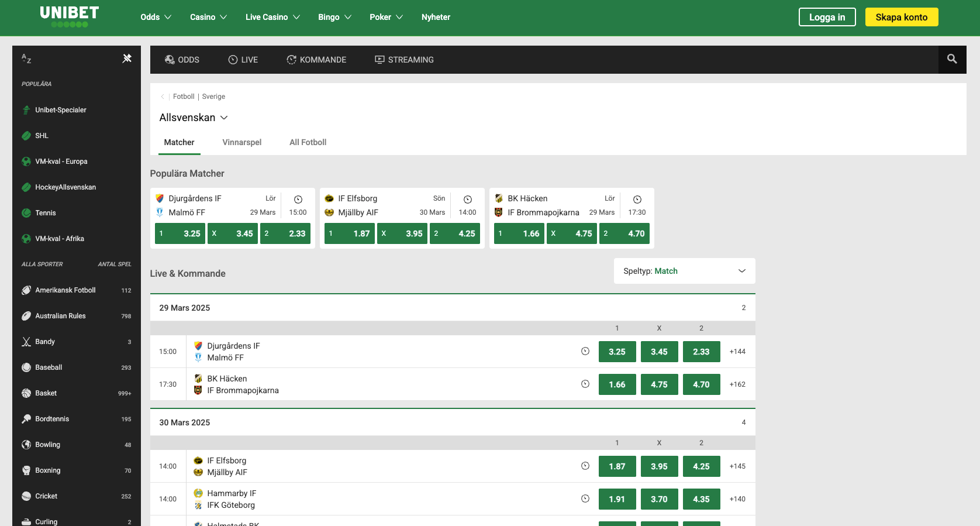Select odds 1.66 in BK Häcken list row
Viewport: 980px width, 526px height.
point(617,384)
